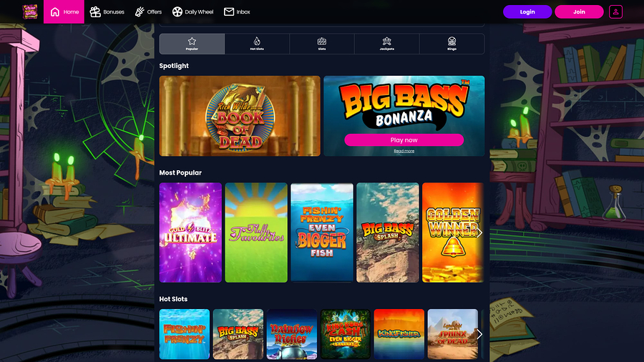The height and width of the screenshot is (362, 644).
Task: Open Kingfisher game
Action: click(x=399, y=334)
